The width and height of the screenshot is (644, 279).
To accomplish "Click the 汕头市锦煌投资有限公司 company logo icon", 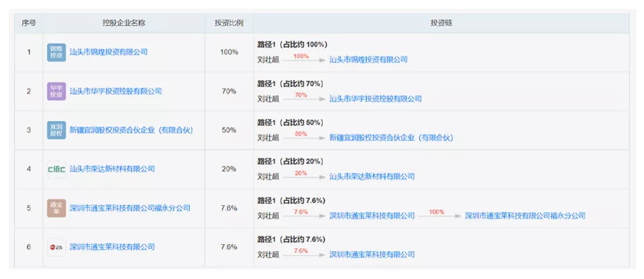I will point(56,52).
